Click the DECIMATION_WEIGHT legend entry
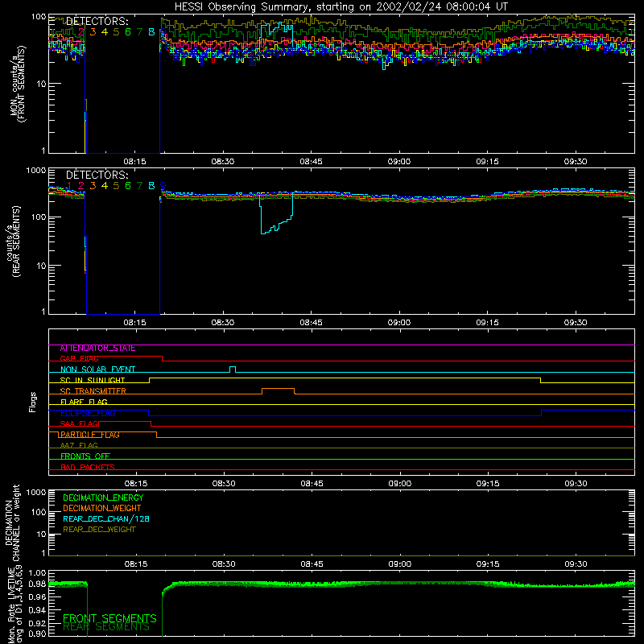Screen dimensions: 644x644 [102, 508]
